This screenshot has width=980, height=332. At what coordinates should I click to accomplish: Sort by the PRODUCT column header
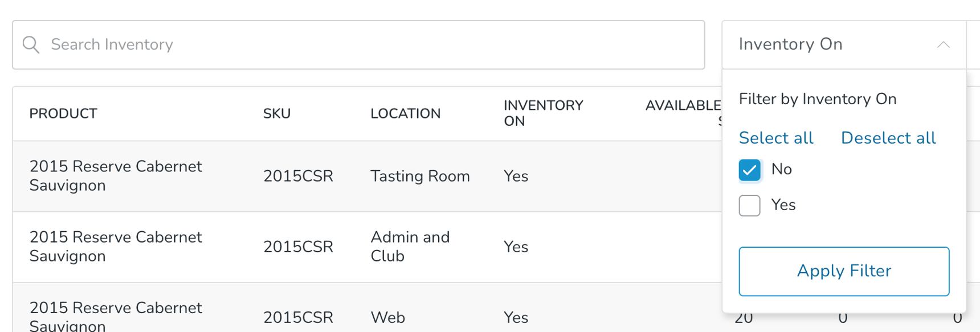pos(63,113)
